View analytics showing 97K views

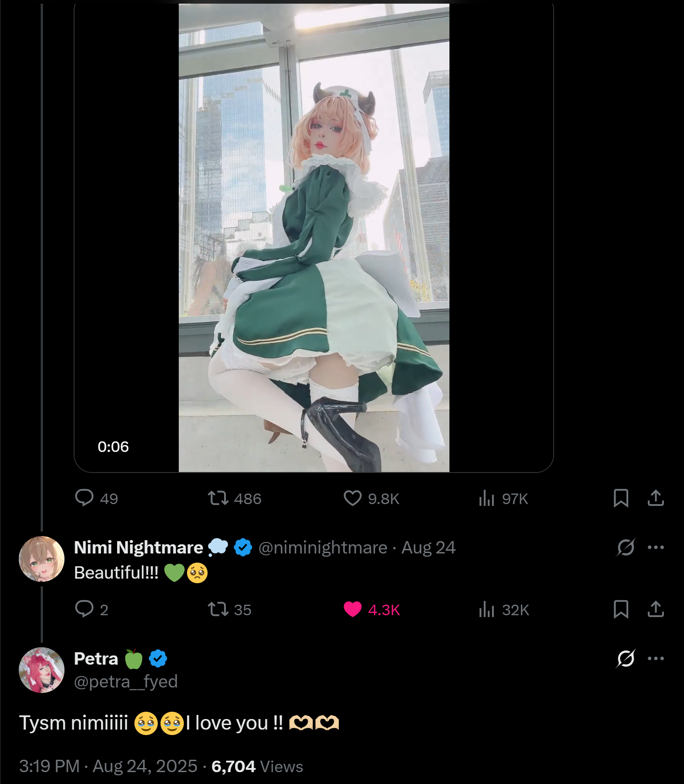[503, 498]
